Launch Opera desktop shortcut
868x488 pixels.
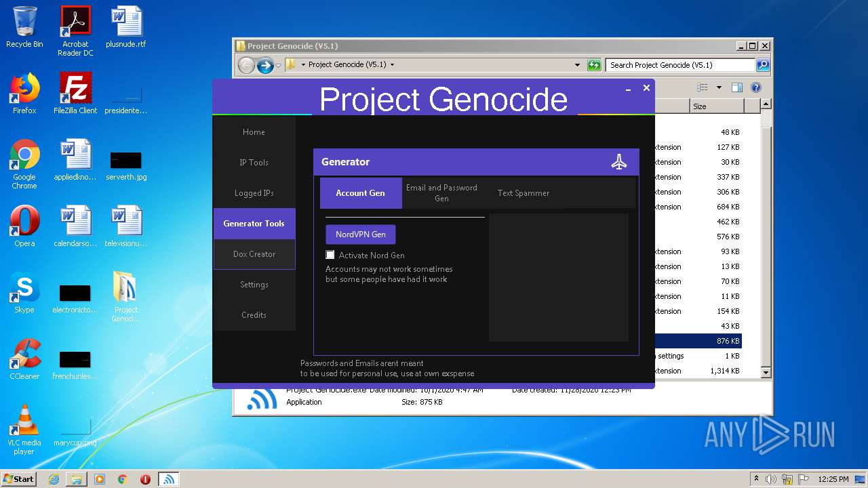(24, 226)
